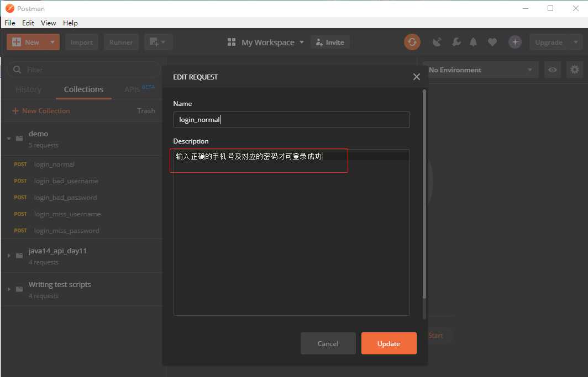Click the workspace grid icon
Screen dimensions: 588x377
point(232,42)
